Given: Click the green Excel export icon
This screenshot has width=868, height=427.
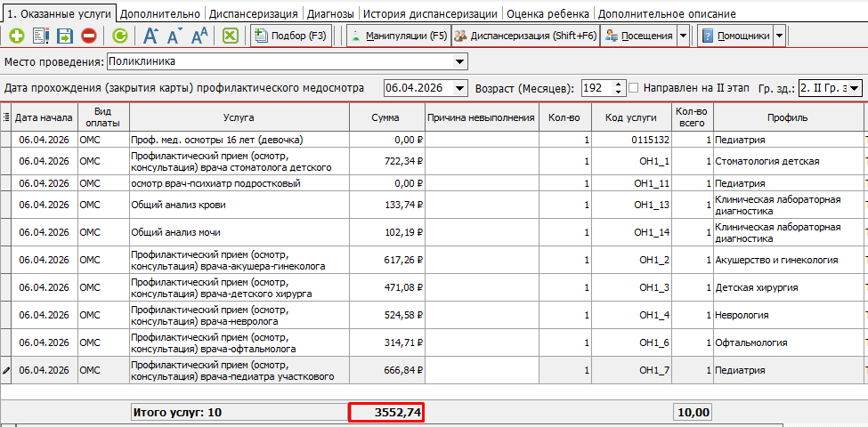Looking at the screenshot, I should pyautogui.click(x=230, y=36).
